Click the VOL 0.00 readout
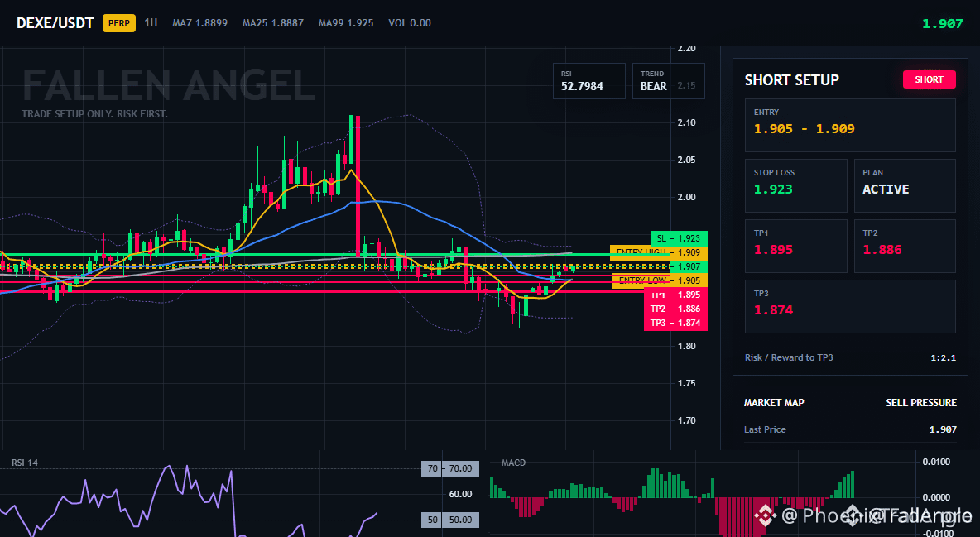The image size is (980, 537). [410, 23]
